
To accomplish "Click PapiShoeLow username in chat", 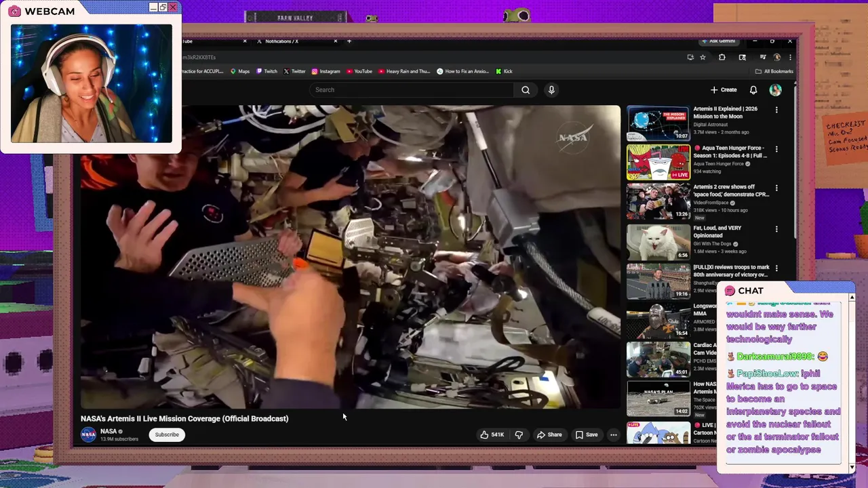I will pyautogui.click(x=767, y=373).
